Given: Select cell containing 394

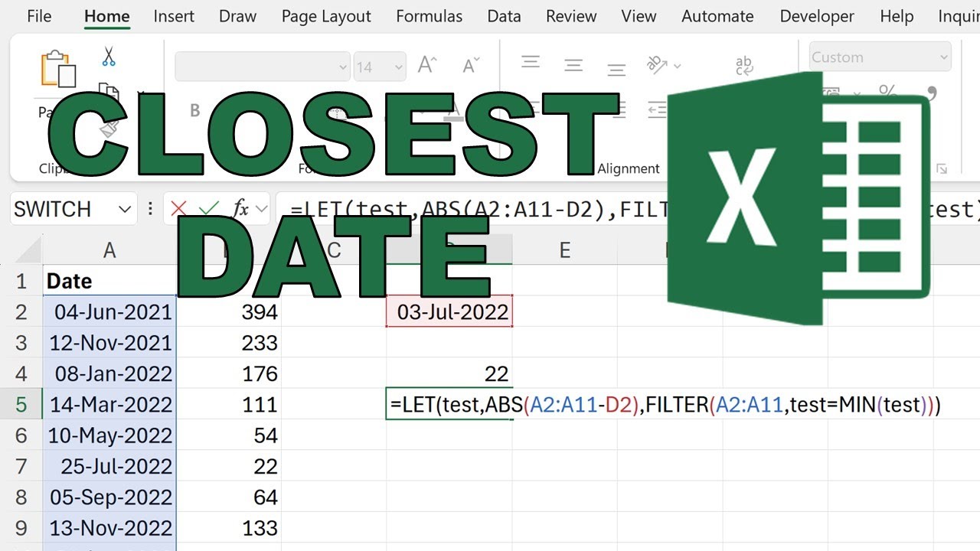Looking at the screenshot, I should [229, 312].
